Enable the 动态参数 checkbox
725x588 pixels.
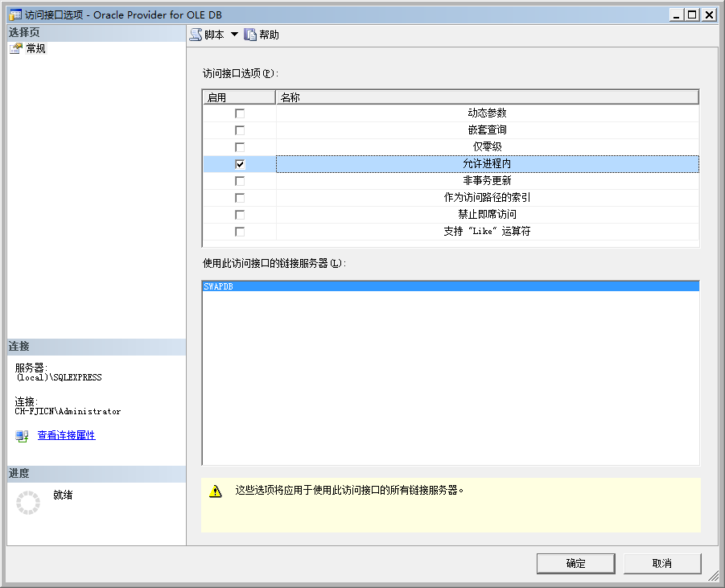[x=240, y=113]
